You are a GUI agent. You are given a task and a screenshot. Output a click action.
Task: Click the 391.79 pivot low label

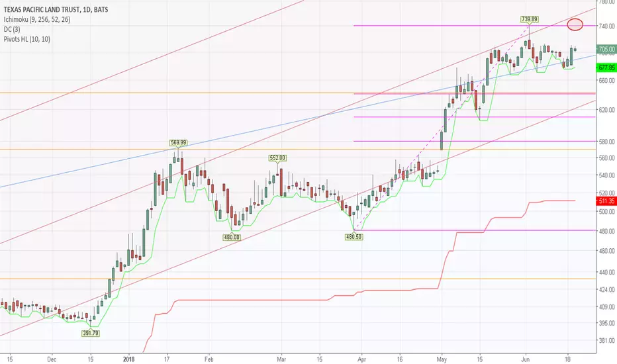click(x=91, y=334)
